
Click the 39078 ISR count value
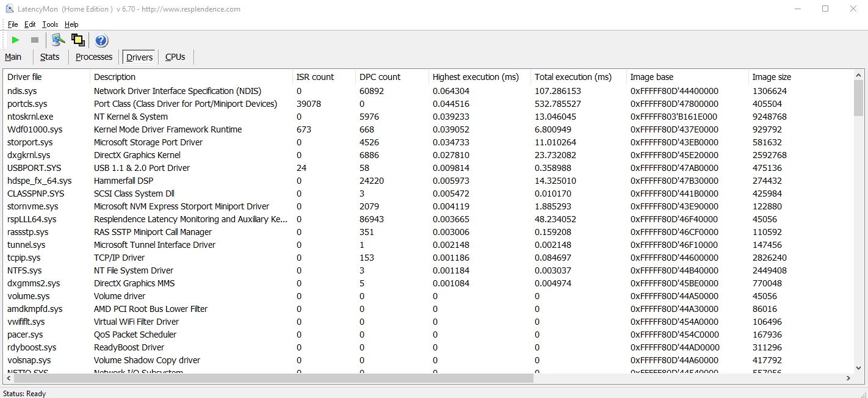click(x=309, y=104)
